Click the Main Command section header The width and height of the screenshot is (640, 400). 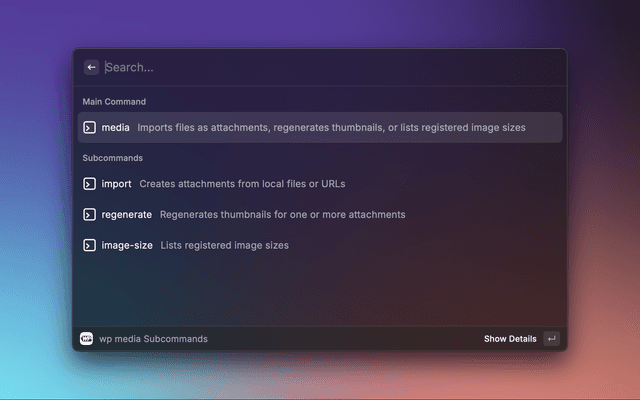pyautogui.click(x=114, y=102)
